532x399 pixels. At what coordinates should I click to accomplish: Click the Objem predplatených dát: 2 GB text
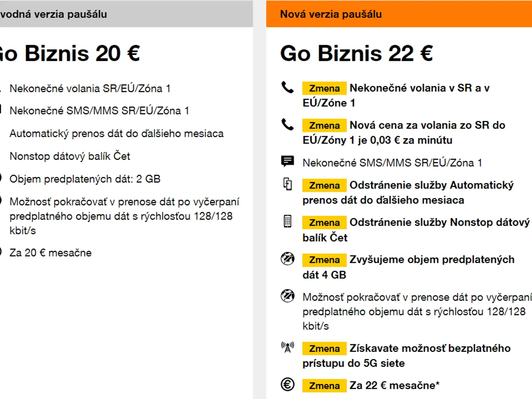pos(85,179)
